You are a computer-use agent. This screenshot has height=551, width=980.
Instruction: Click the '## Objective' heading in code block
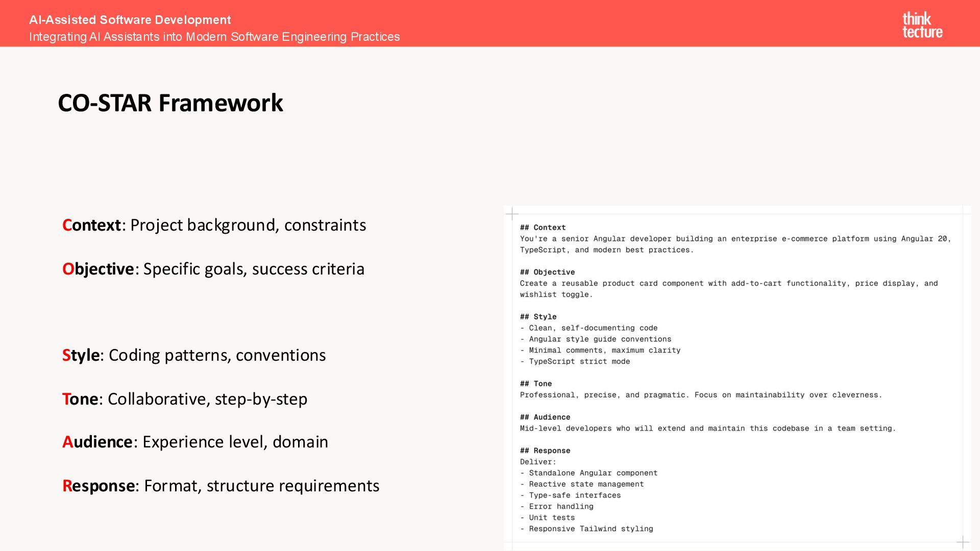pos(547,272)
